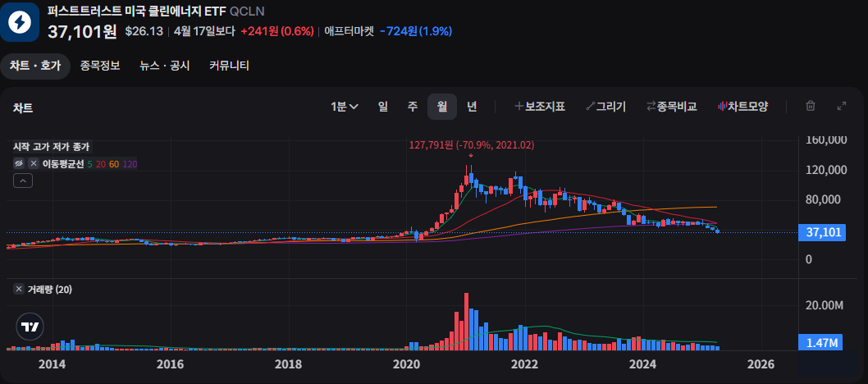Click the +241원 (0.6%) change value
Viewport: 868px width, 384px height.
pyautogui.click(x=277, y=31)
